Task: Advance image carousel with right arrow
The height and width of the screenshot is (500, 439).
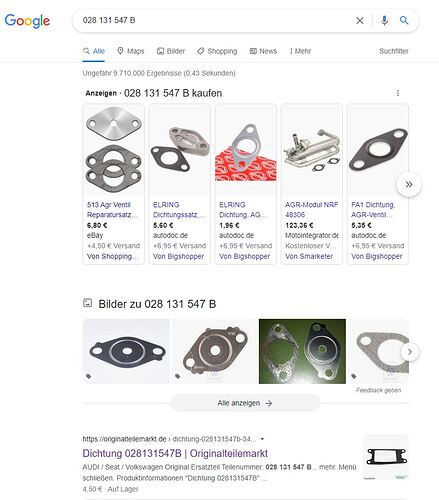Action: (x=410, y=352)
